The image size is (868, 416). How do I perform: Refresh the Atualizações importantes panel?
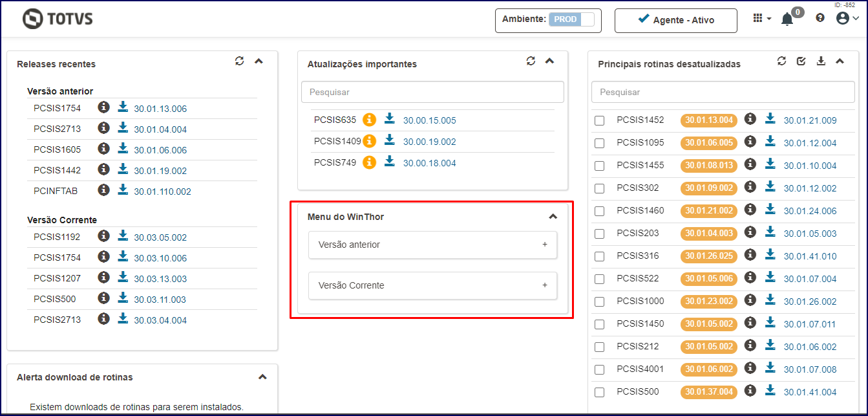coord(531,61)
